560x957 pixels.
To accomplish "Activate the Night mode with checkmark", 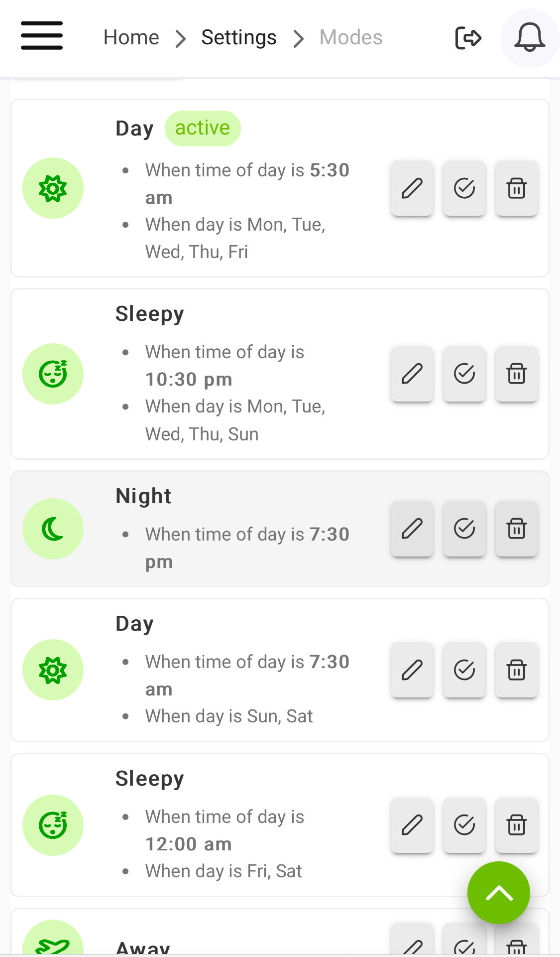I will click(464, 529).
